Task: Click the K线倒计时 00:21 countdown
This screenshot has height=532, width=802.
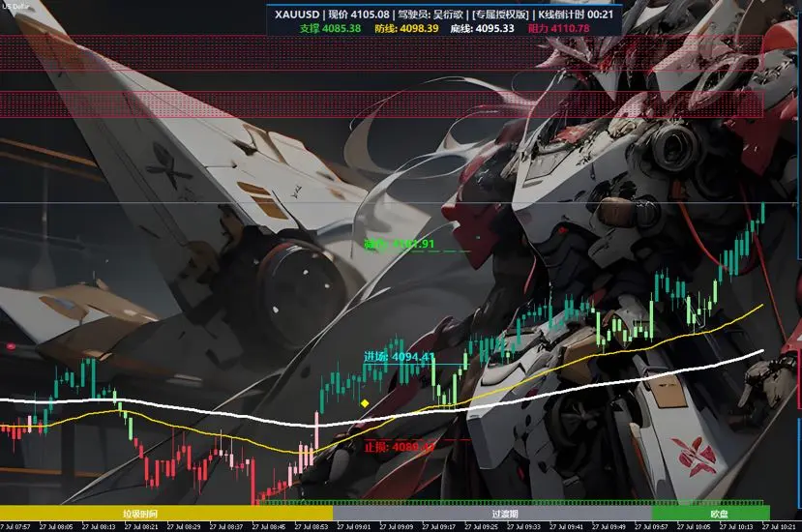Action: [x=576, y=15]
